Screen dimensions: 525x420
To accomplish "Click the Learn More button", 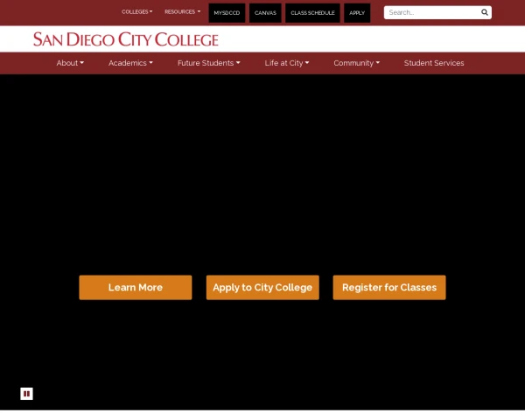I will [136, 287].
